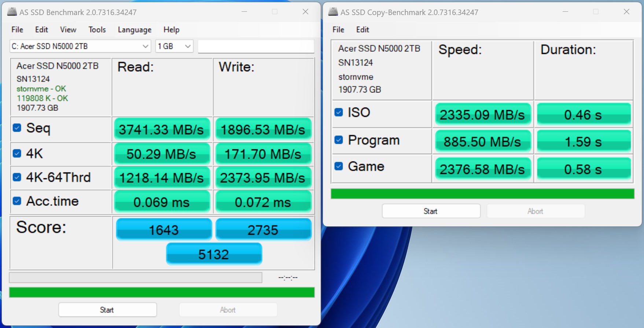This screenshot has height=328, width=644.
Task: Click the elapsed time readout '--:--:--'
Action: [288, 278]
